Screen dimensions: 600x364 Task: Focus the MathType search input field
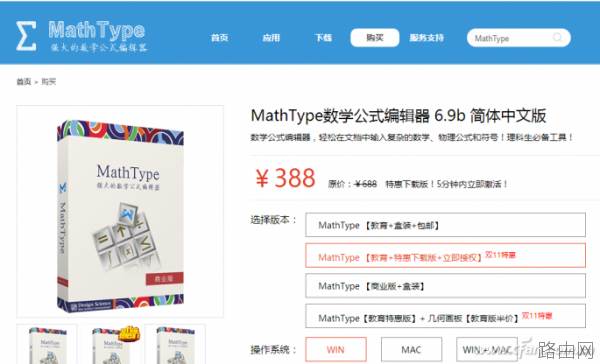[518, 38]
